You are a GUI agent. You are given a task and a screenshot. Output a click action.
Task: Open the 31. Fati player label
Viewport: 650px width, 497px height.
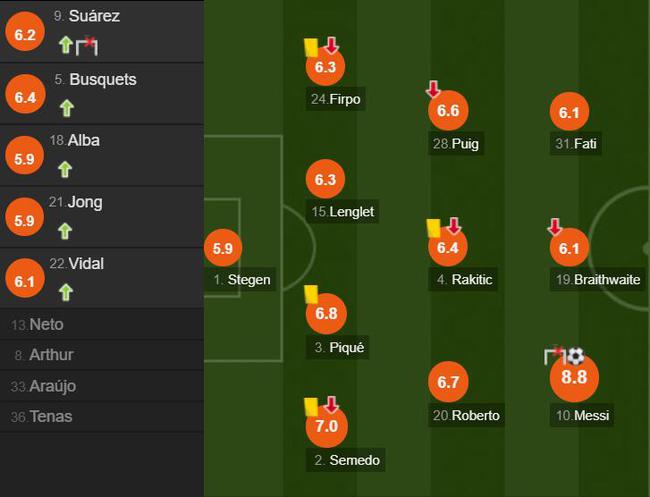(x=575, y=144)
